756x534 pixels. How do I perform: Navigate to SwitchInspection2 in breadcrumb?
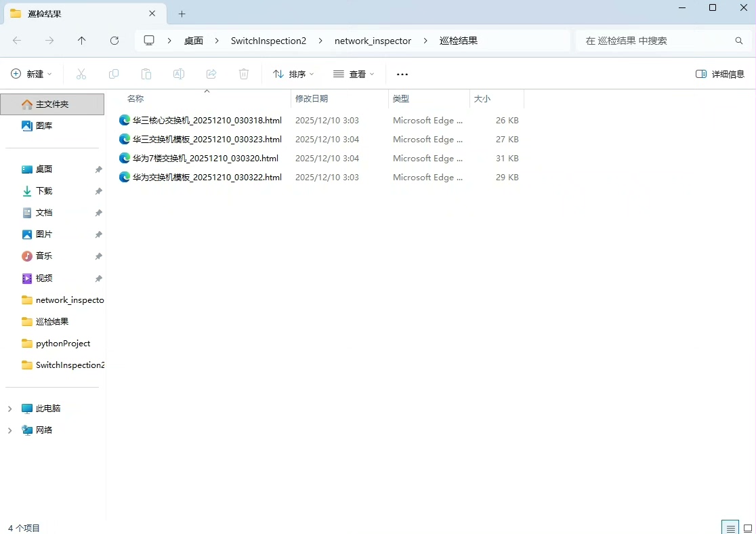[268, 41]
